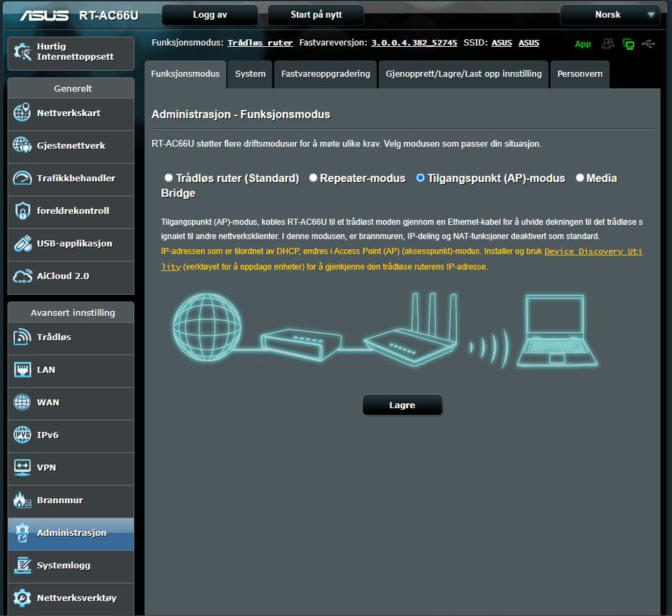
Task: Click the ASUS logo
Action: click(44, 15)
